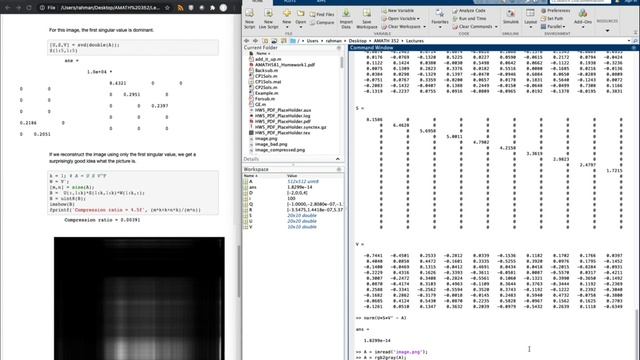640x360 pixels.
Task: Select CP1Sols.mat file
Action: (268, 82)
